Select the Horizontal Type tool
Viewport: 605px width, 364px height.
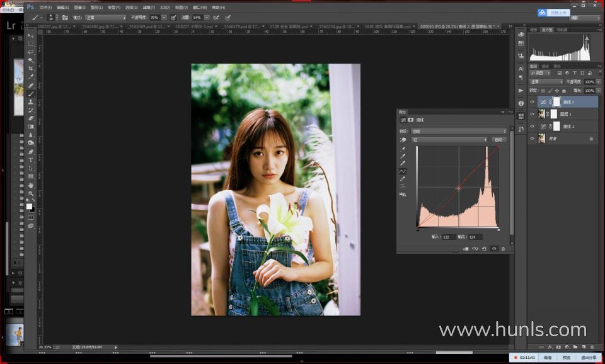(31, 160)
